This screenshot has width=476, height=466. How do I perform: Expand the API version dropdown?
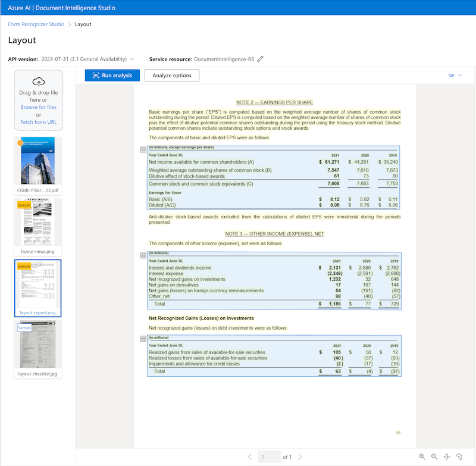132,59
